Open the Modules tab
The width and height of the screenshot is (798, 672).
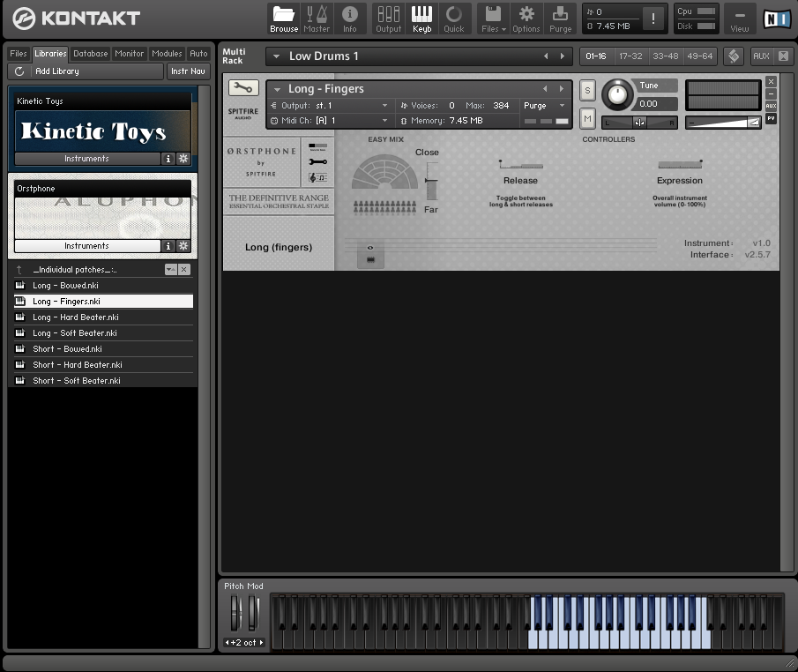(x=167, y=54)
